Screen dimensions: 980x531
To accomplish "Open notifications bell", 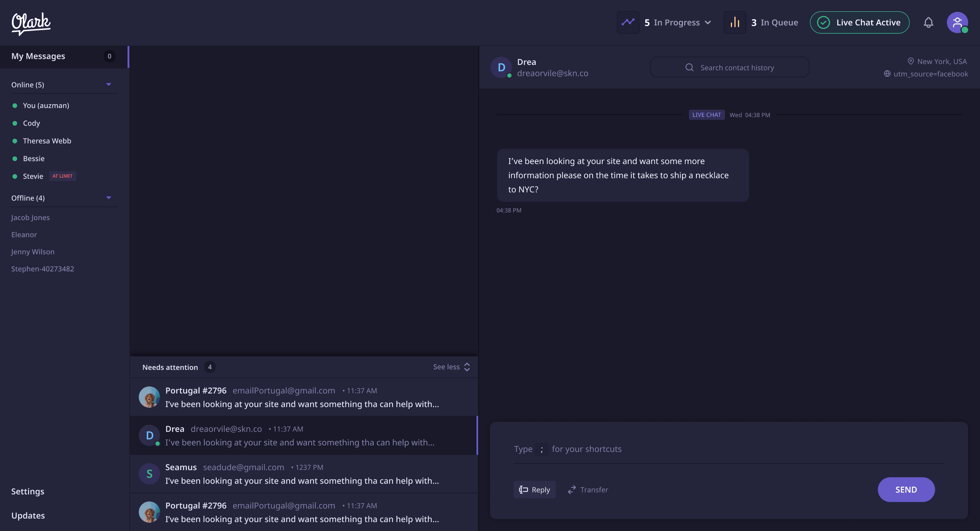I will coord(928,22).
